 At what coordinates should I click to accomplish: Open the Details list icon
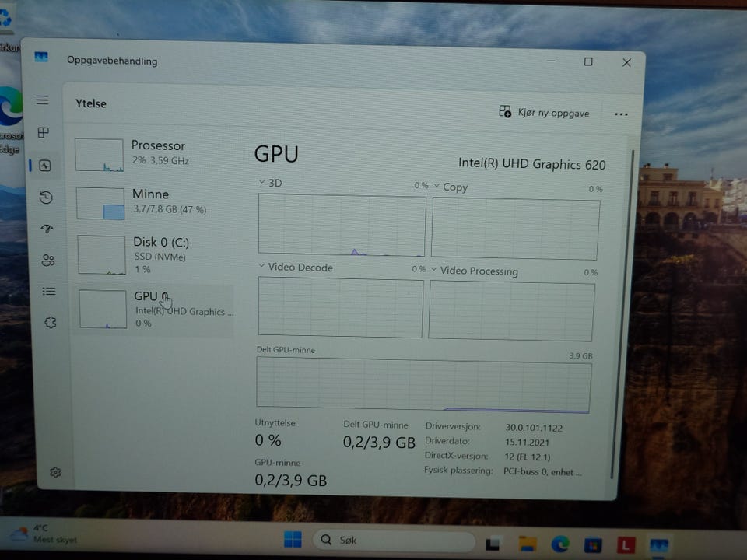[48, 291]
